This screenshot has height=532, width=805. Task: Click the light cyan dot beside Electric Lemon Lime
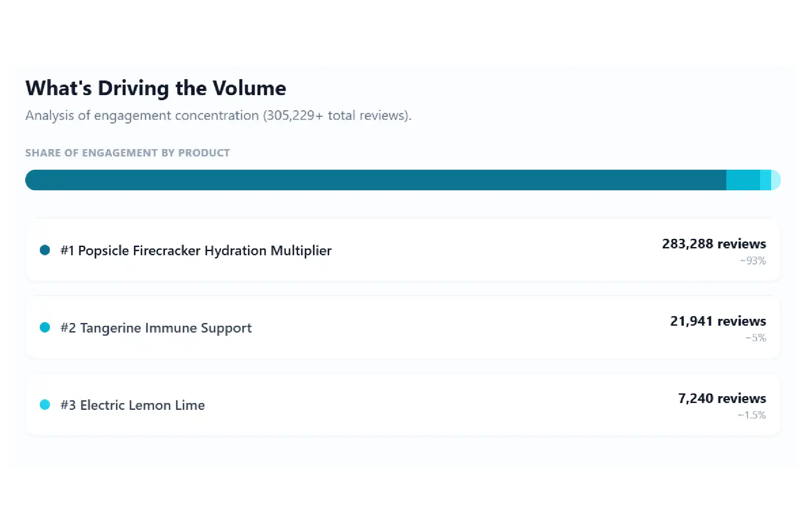45,405
